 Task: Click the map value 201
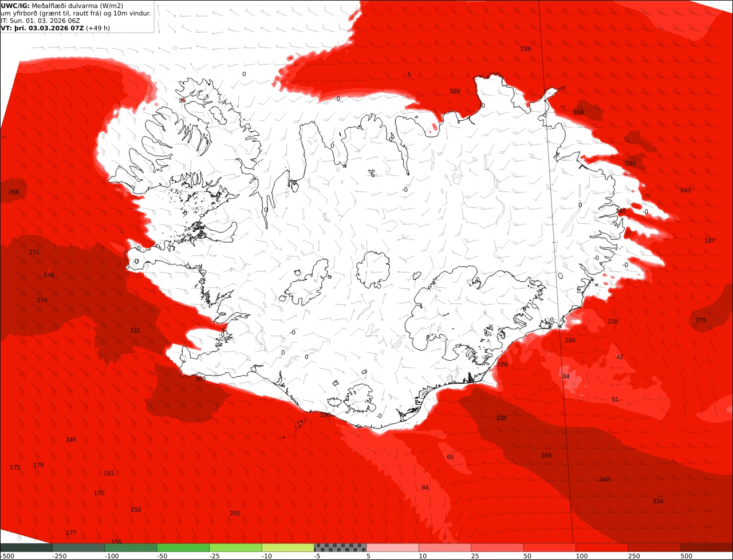click(235, 513)
